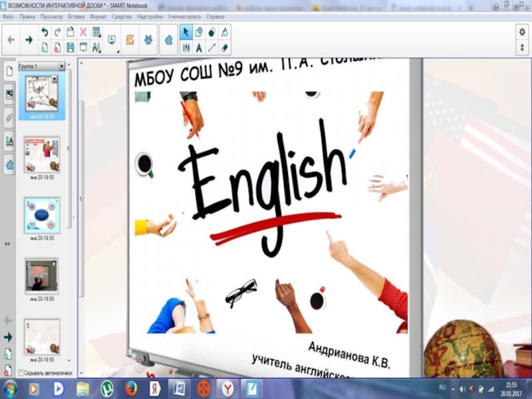Open the Вставка menu
532x399 pixels.
click(x=76, y=17)
